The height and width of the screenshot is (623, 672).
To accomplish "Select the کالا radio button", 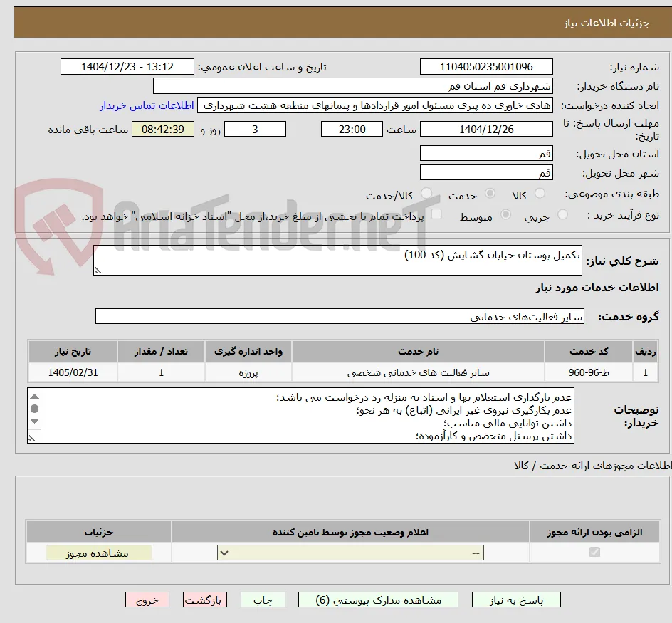I will click(540, 194).
